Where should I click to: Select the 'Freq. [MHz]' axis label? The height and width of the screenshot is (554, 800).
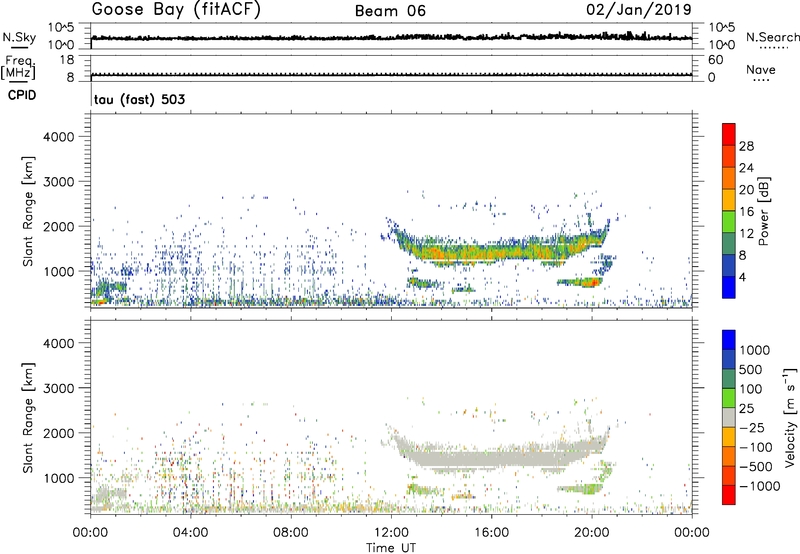tap(18, 67)
